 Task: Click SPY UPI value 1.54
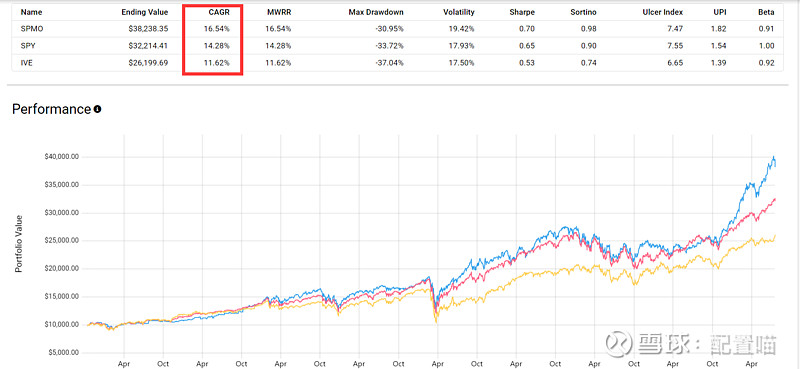(719, 46)
